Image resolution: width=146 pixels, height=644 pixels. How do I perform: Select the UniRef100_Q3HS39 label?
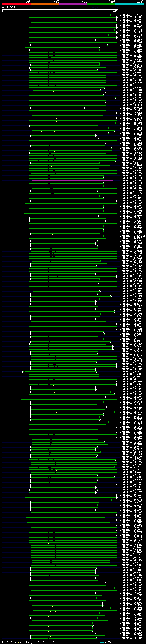pyautogui.click(x=131, y=188)
